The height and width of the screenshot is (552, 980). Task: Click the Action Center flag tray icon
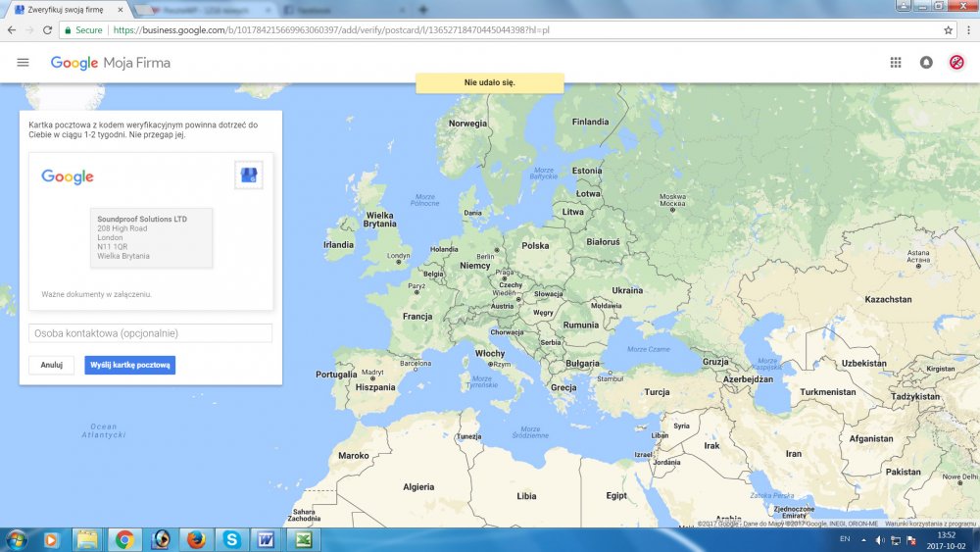pyautogui.click(x=911, y=540)
